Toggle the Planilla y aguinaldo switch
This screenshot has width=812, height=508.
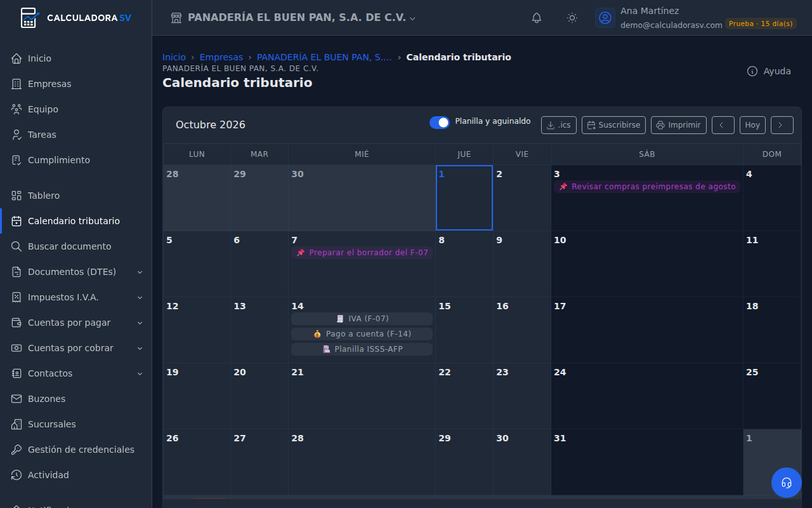[x=440, y=123]
